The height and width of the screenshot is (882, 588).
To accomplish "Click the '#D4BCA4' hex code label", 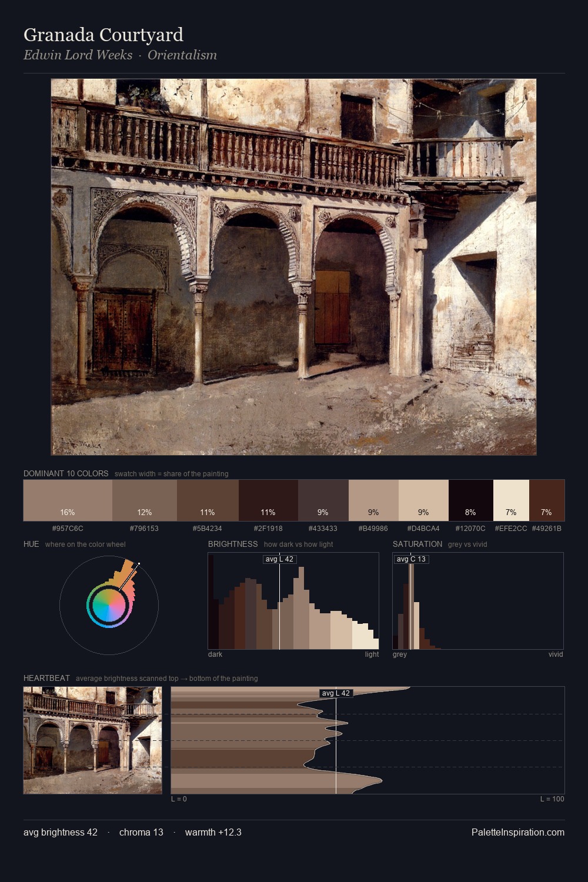I will (423, 528).
